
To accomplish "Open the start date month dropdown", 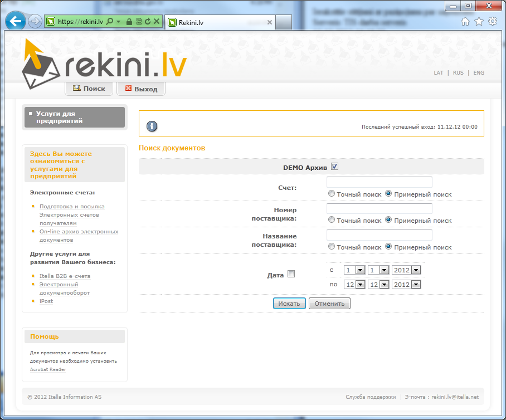I will (x=378, y=270).
